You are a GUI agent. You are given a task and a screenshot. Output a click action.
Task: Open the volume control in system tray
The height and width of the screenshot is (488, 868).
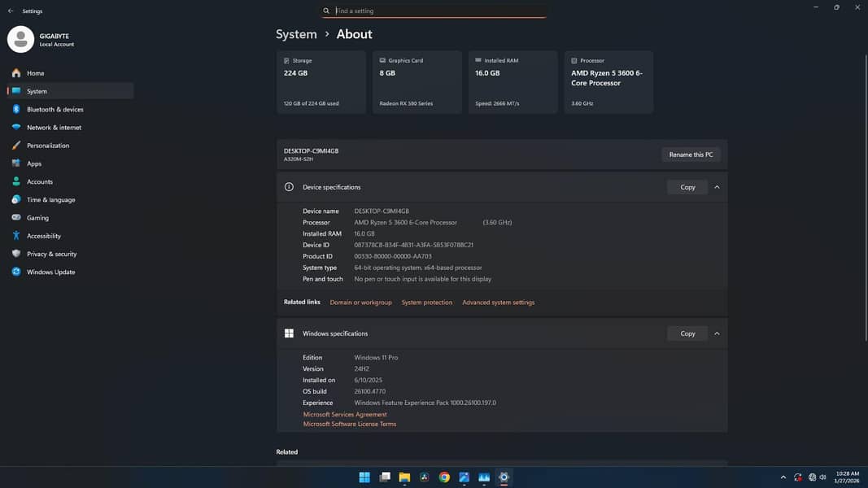[x=823, y=477]
